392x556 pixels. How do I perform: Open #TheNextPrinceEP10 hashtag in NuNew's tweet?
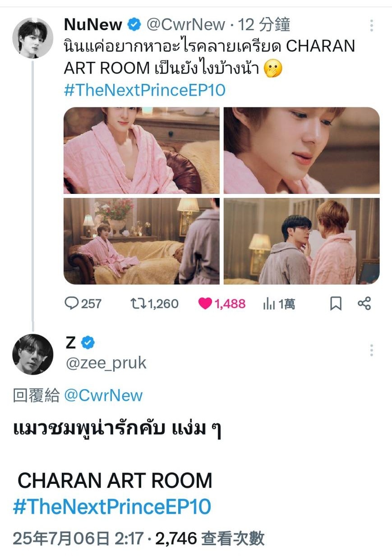145,90
